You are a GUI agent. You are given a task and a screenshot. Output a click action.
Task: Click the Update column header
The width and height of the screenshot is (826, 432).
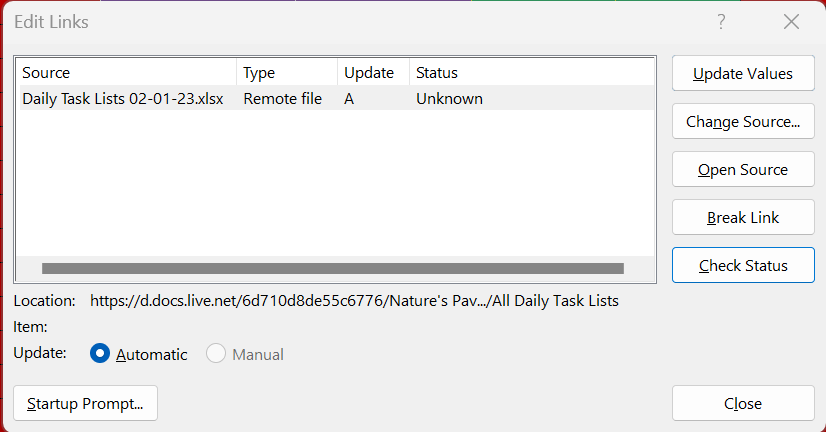[373, 73]
